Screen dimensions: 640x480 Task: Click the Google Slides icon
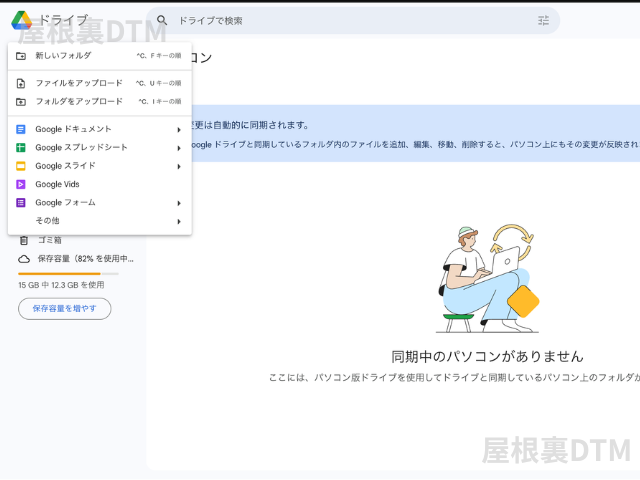(21, 166)
